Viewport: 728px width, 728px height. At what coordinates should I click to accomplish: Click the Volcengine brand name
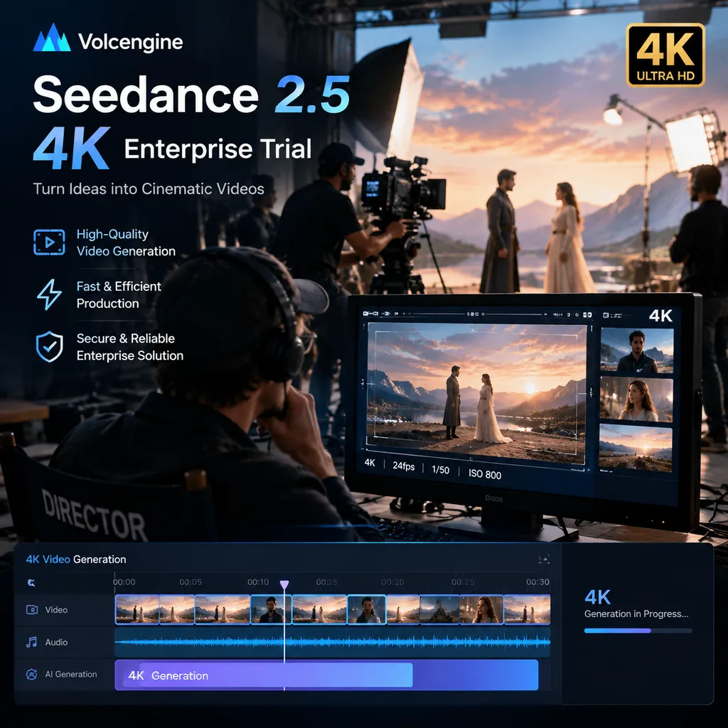[x=131, y=42]
